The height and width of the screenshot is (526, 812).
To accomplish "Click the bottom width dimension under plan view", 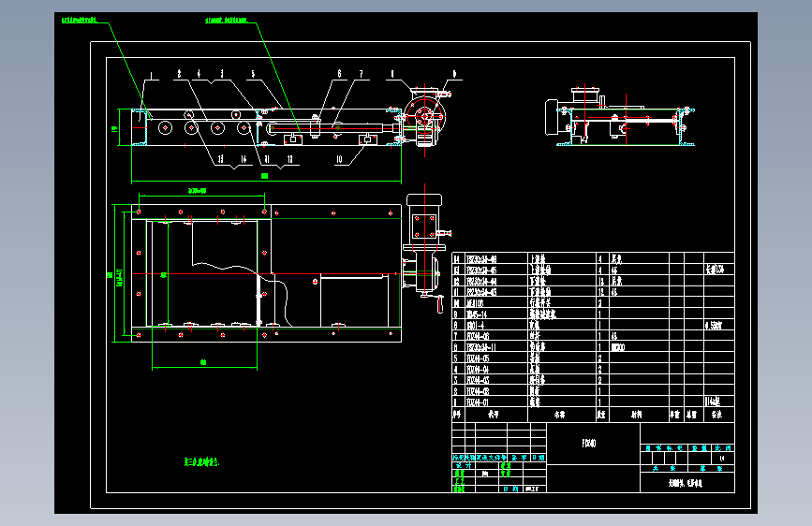I will click(203, 363).
